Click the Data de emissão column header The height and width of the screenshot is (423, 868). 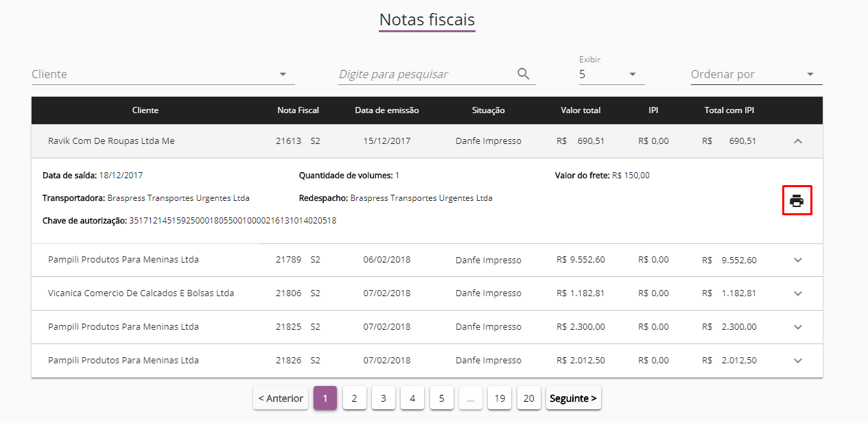click(386, 110)
